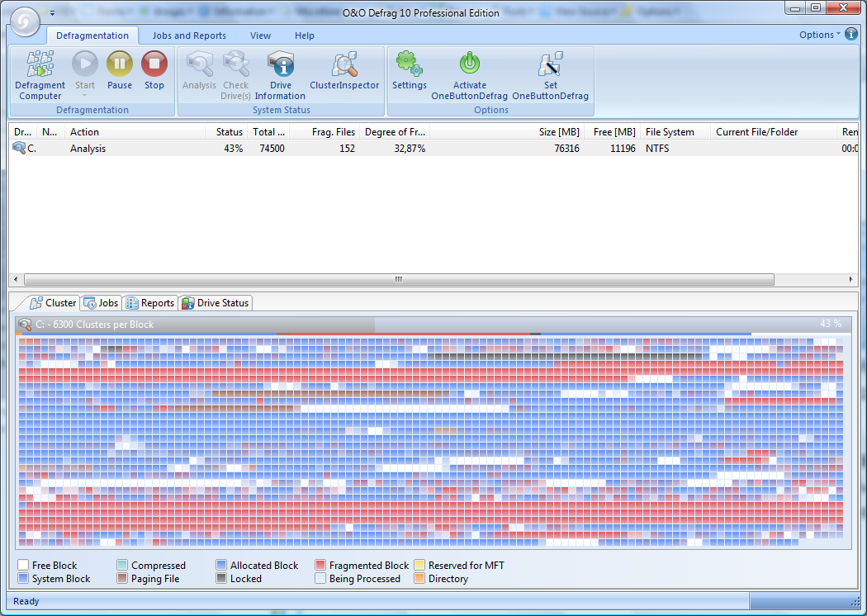867x616 pixels.
Task: Sort by the Degree of Fr... column header
Action: point(395,131)
